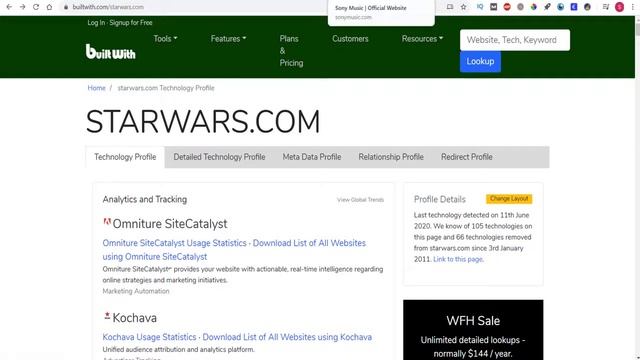The width and height of the screenshot is (640, 360).
Task: Open the rocket extension icon
Action: (547, 7)
